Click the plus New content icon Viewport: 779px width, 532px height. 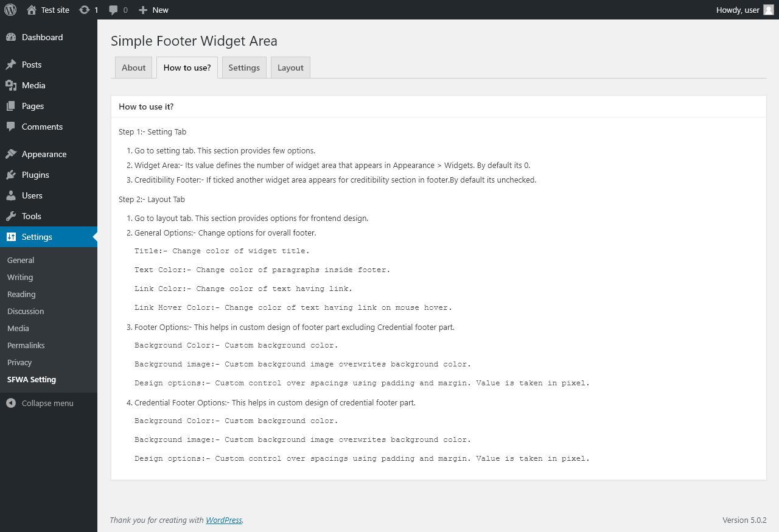[x=143, y=10]
